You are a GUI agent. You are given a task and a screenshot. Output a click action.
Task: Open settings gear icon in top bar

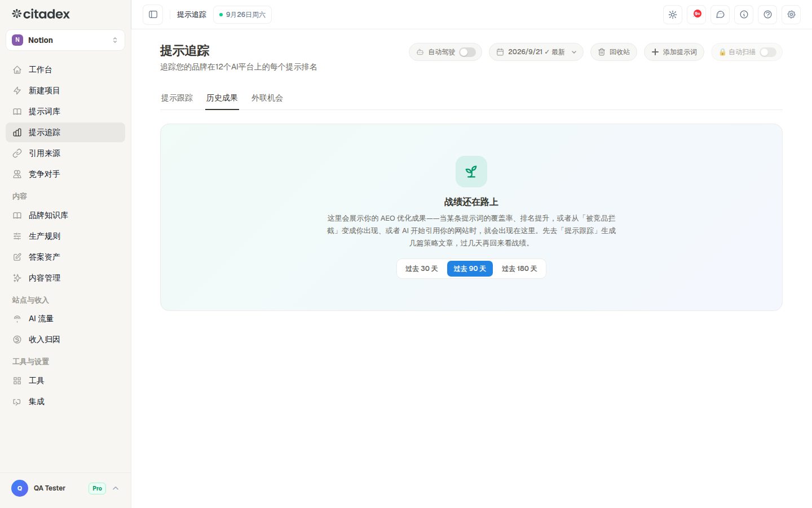click(791, 15)
